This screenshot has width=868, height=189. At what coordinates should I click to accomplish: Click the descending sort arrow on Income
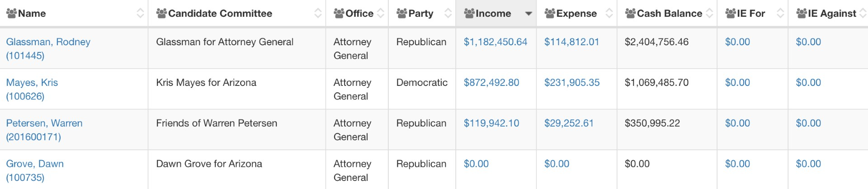coord(528,14)
